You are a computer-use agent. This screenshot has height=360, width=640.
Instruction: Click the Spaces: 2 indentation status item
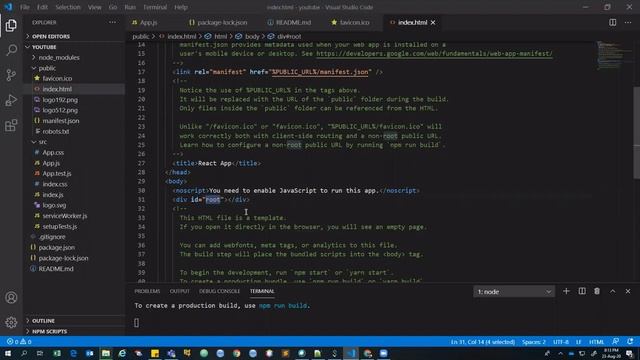click(533, 342)
